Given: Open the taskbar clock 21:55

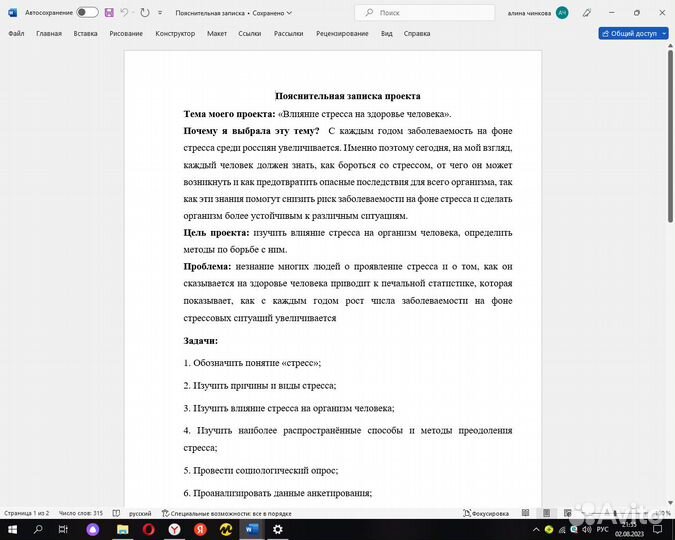Looking at the screenshot, I should coord(629,529).
